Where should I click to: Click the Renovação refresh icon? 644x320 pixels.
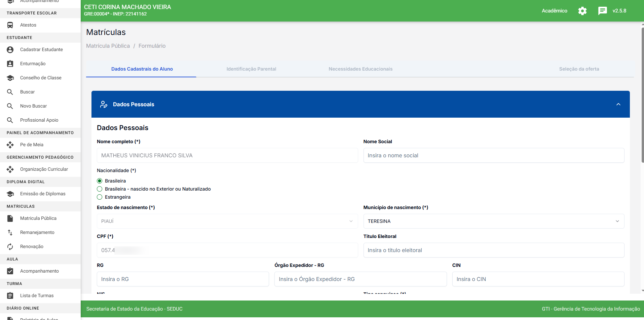tap(10, 246)
